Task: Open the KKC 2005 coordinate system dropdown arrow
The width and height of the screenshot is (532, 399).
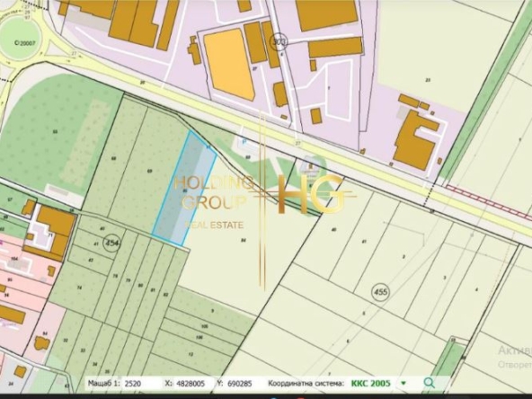Action: [403, 383]
